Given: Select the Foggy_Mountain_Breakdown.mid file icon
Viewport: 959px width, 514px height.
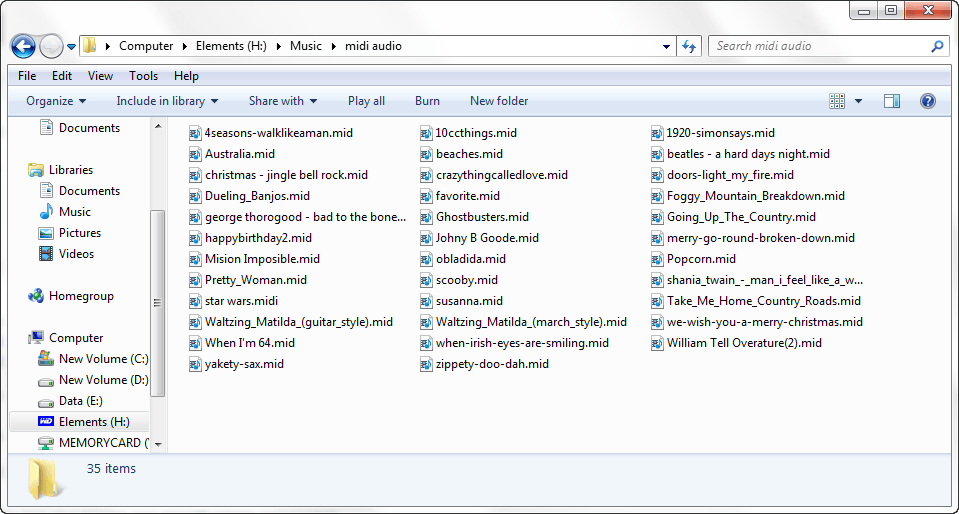Looking at the screenshot, I should coord(657,196).
